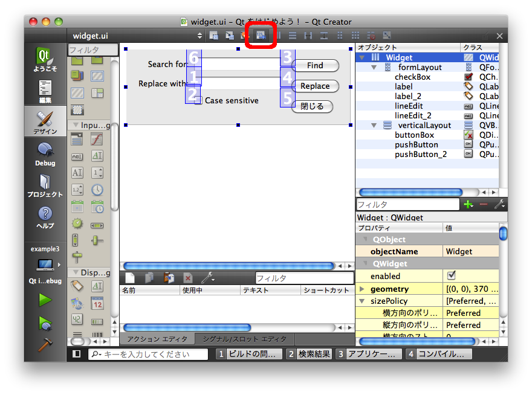The width and height of the screenshot is (532, 395).
Task: Toggle the enabled property checkbox
Action: click(x=451, y=275)
